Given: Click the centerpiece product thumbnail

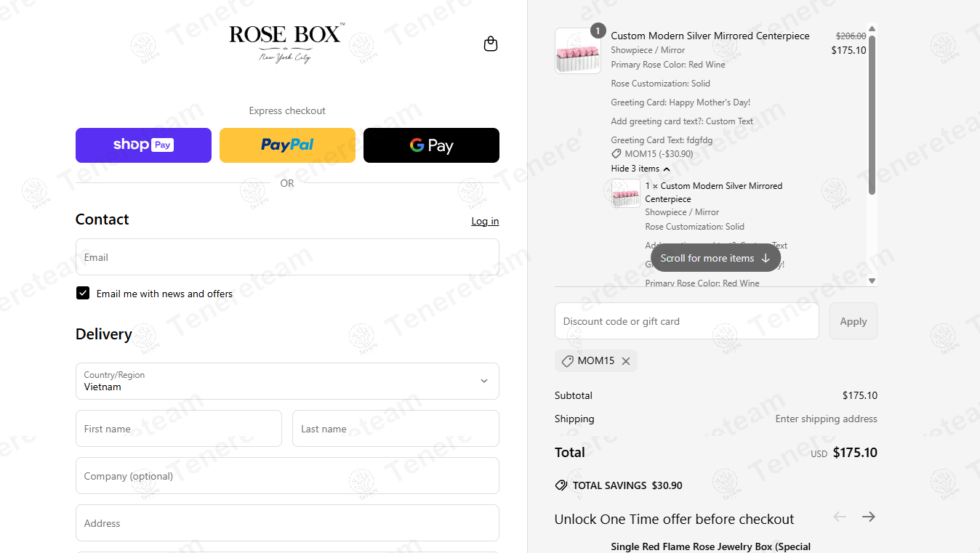Looking at the screenshot, I should coord(578,52).
